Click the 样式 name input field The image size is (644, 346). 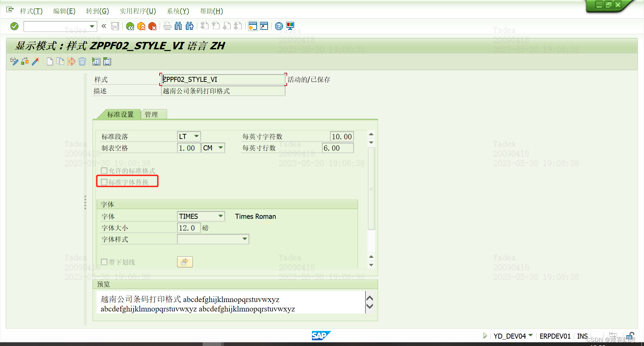(223, 80)
